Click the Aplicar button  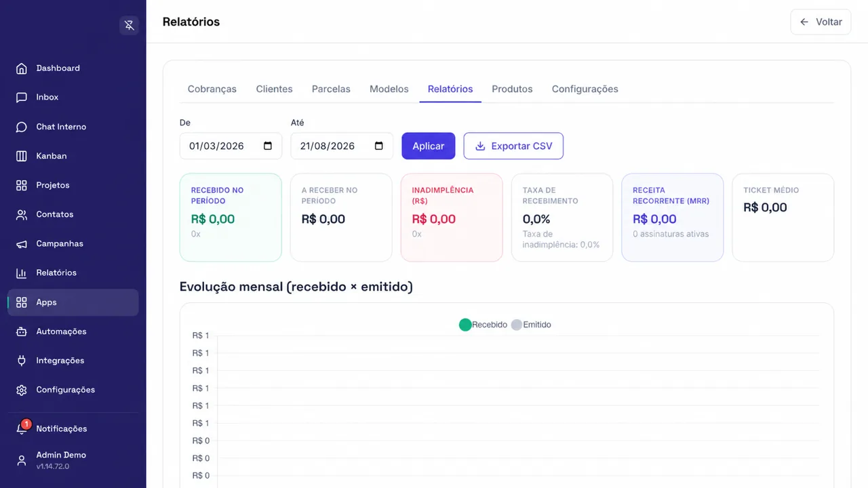pyautogui.click(x=429, y=146)
